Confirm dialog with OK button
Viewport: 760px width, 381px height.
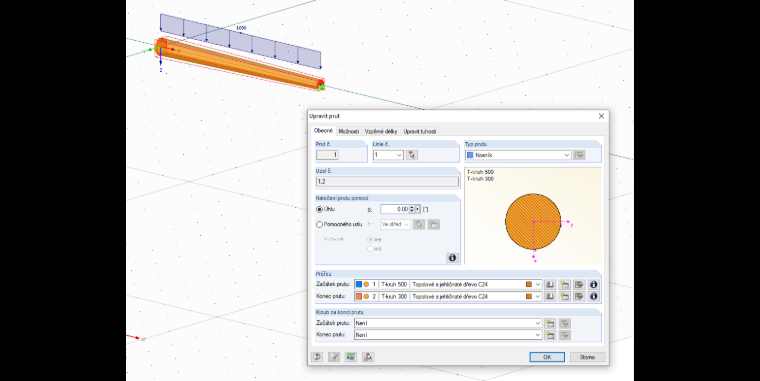[x=547, y=357]
